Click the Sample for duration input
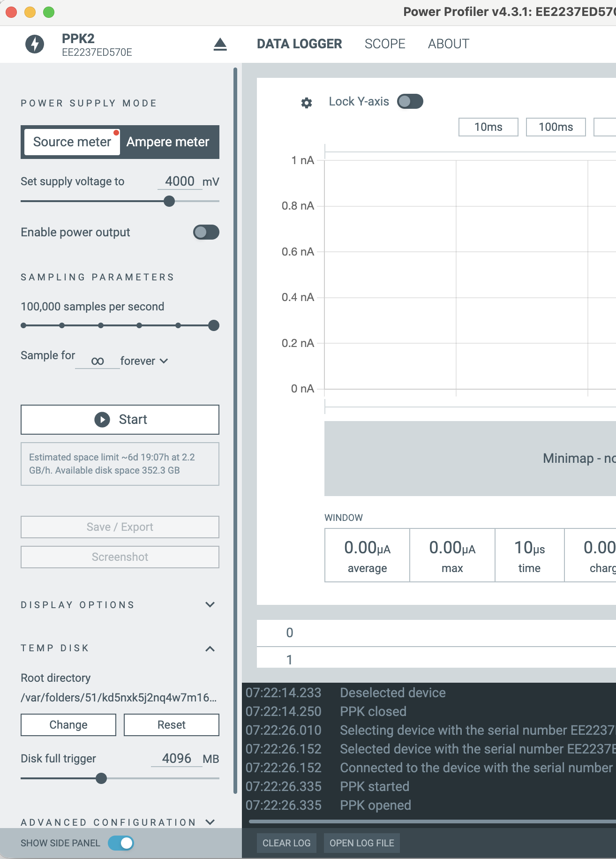 [98, 361]
